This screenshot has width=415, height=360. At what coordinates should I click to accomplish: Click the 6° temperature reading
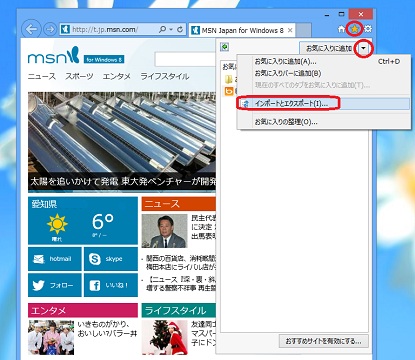coord(103,221)
